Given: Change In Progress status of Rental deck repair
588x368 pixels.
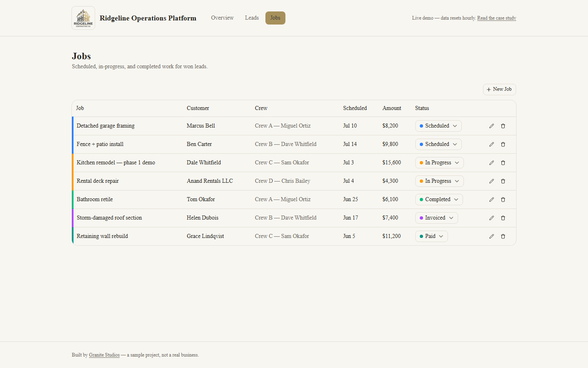Looking at the screenshot, I should click(439, 181).
